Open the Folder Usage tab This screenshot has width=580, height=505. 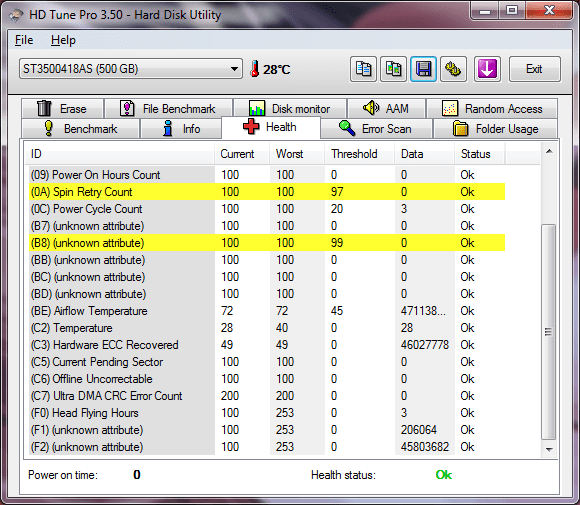(495, 128)
